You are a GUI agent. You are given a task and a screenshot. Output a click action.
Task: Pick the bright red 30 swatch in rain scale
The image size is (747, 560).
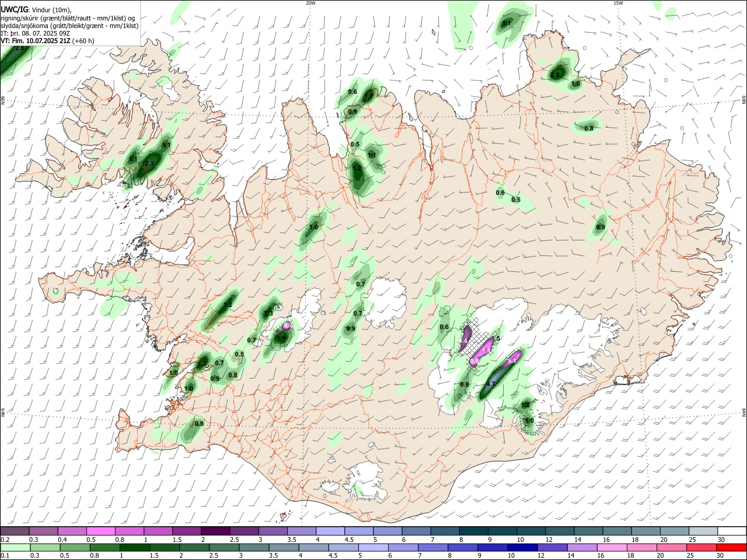731,547
